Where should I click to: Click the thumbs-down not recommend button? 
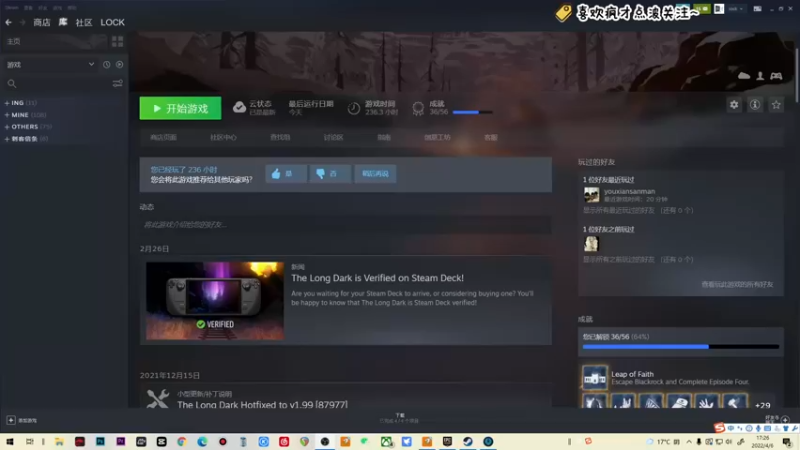tap(330, 173)
